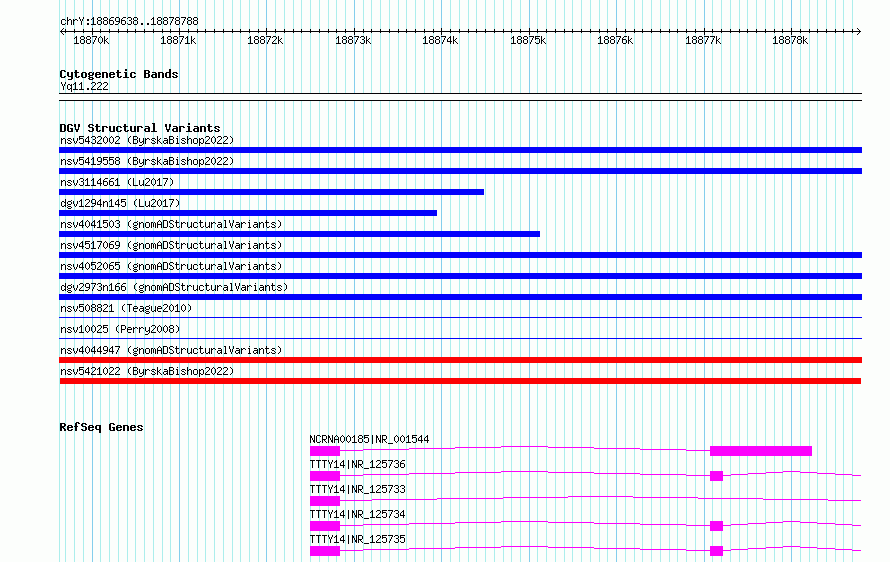Click the dgv1294n145 (Lu2017) variant label
The height and width of the screenshot is (562, 890).
click(120, 203)
